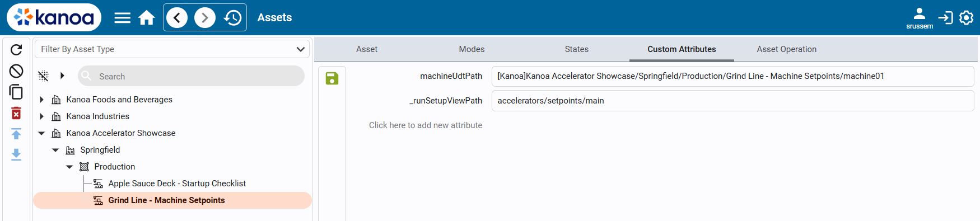This screenshot has height=221, width=980.
Task: Click the search magnifier icon
Action: point(86,76)
